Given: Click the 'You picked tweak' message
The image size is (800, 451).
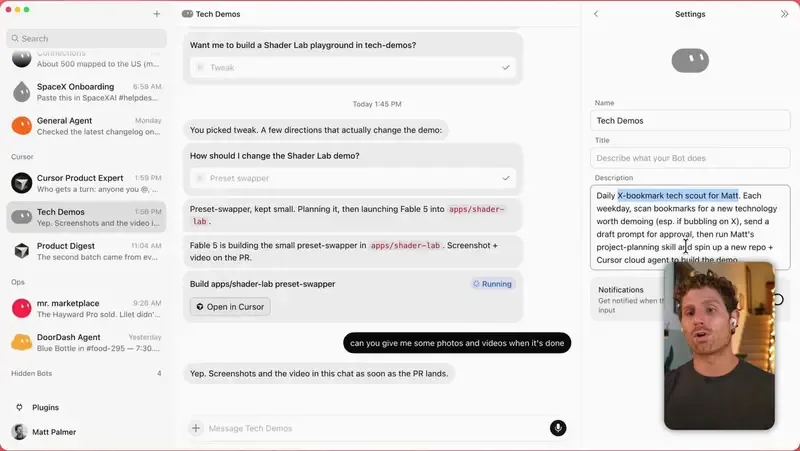Looking at the screenshot, I should point(316,130).
